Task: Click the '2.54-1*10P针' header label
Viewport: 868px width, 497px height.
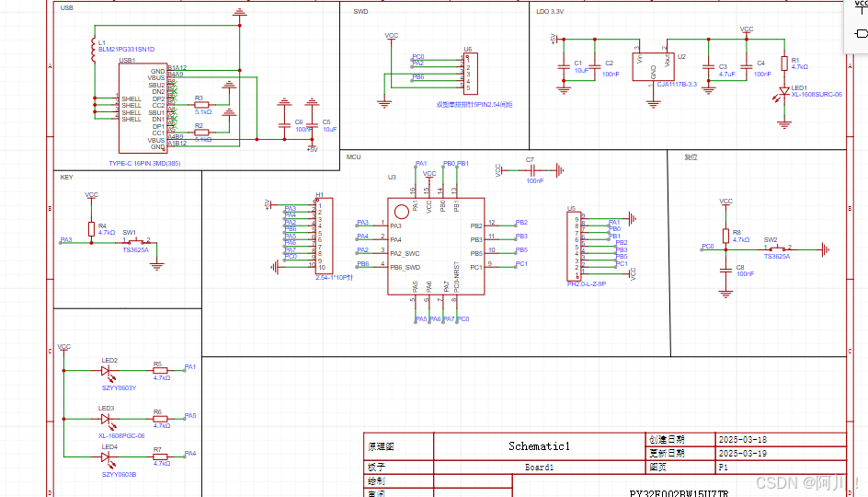Action: point(334,278)
